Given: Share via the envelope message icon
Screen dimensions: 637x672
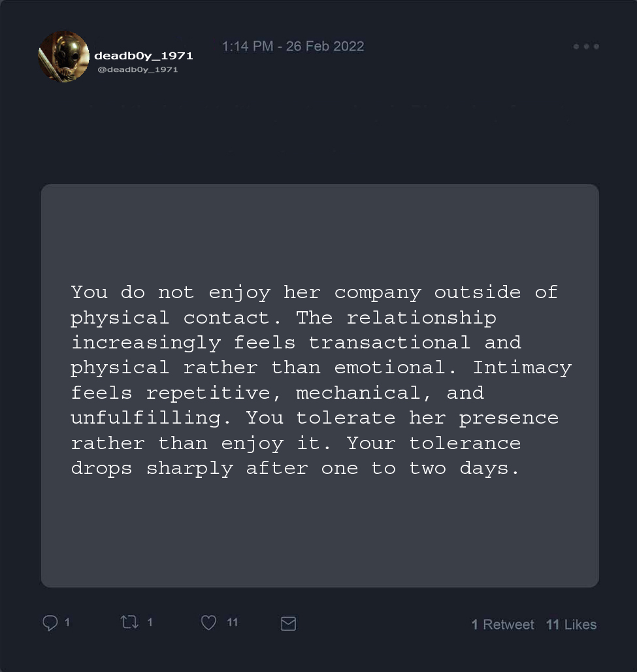Looking at the screenshot, I should coord(288,624).
